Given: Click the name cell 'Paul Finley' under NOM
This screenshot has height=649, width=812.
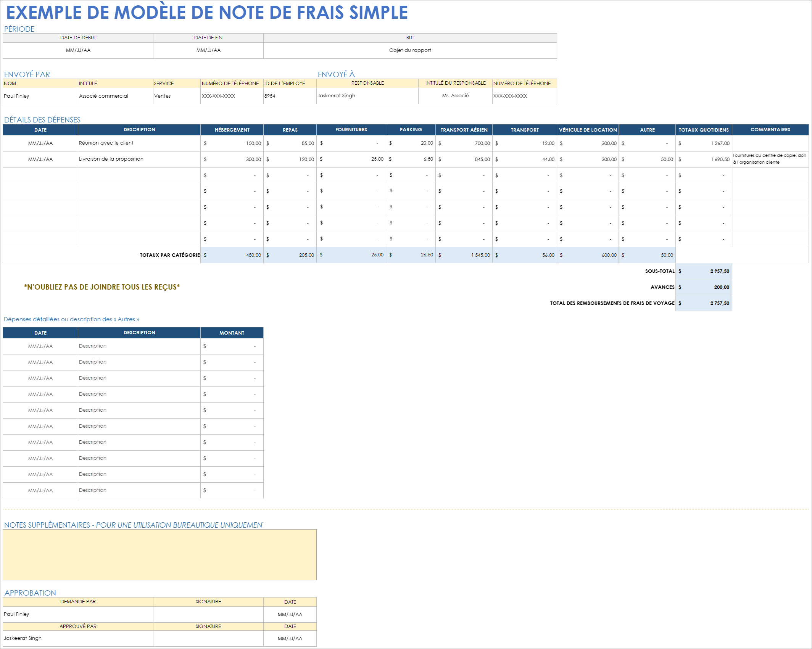Looking at the screenshot, I should (x=40, y=96).
